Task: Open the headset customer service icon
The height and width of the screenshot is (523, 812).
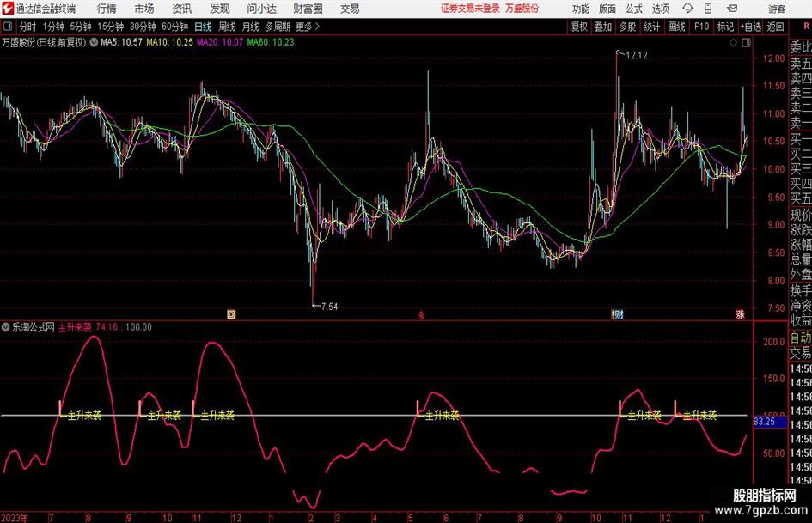Action: [x=687, y=9]
